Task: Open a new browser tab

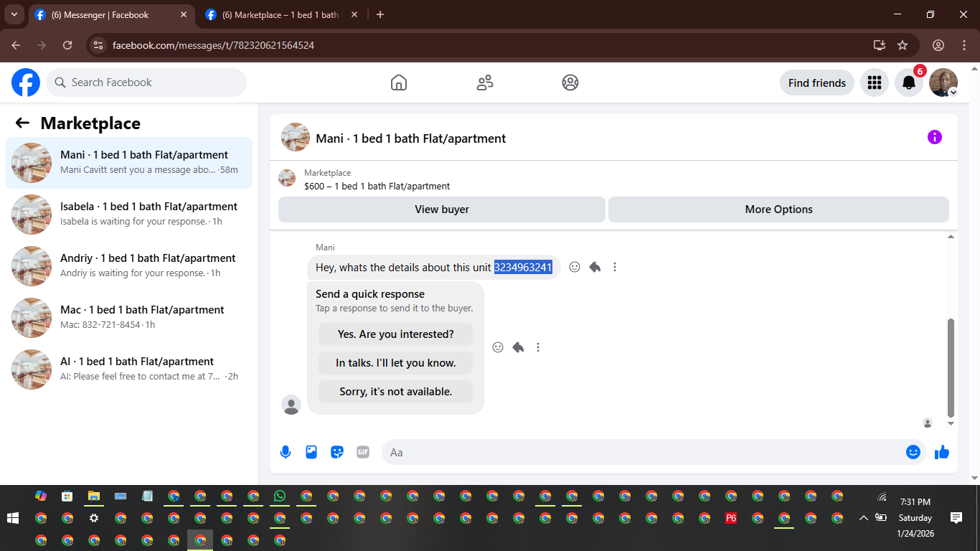Action: (x=380, y=14)
